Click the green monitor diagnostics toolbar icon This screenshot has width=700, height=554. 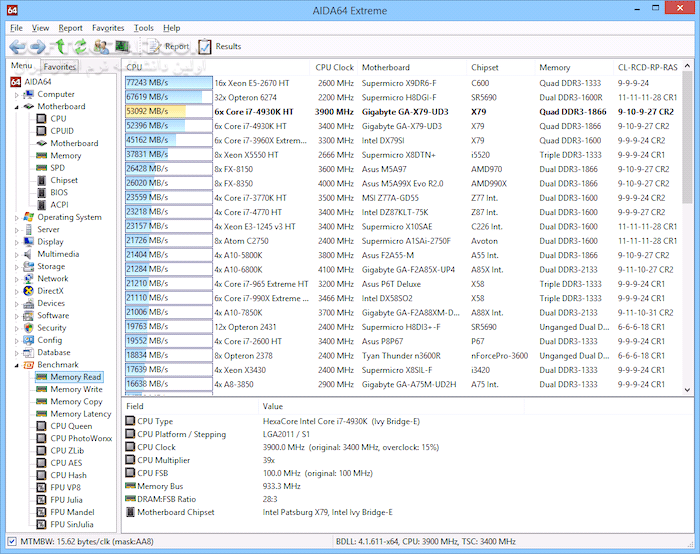click(122, 46)
